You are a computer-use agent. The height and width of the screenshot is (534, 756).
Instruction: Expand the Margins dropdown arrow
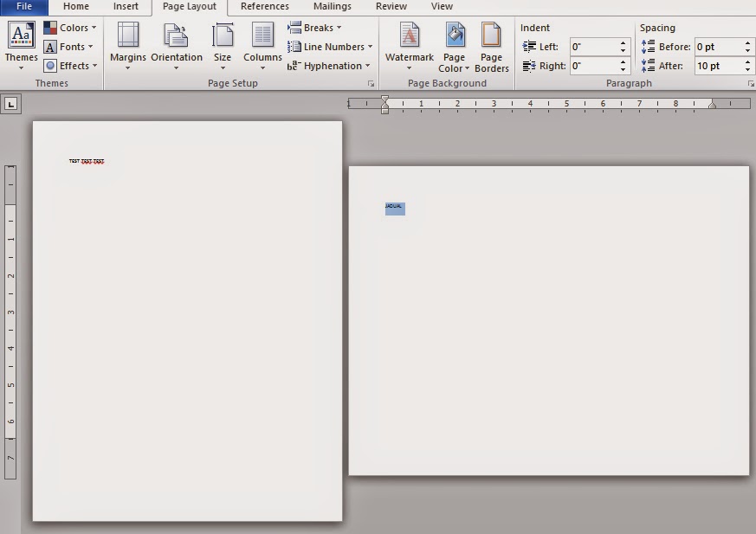(x=128, y=68)
